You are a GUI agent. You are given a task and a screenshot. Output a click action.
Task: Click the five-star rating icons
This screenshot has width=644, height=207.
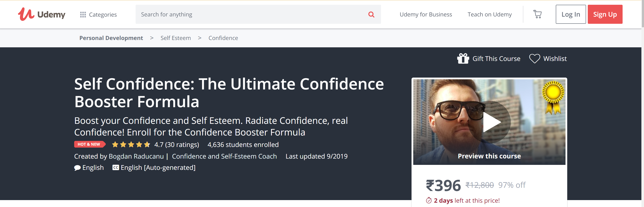pos(131,145)
